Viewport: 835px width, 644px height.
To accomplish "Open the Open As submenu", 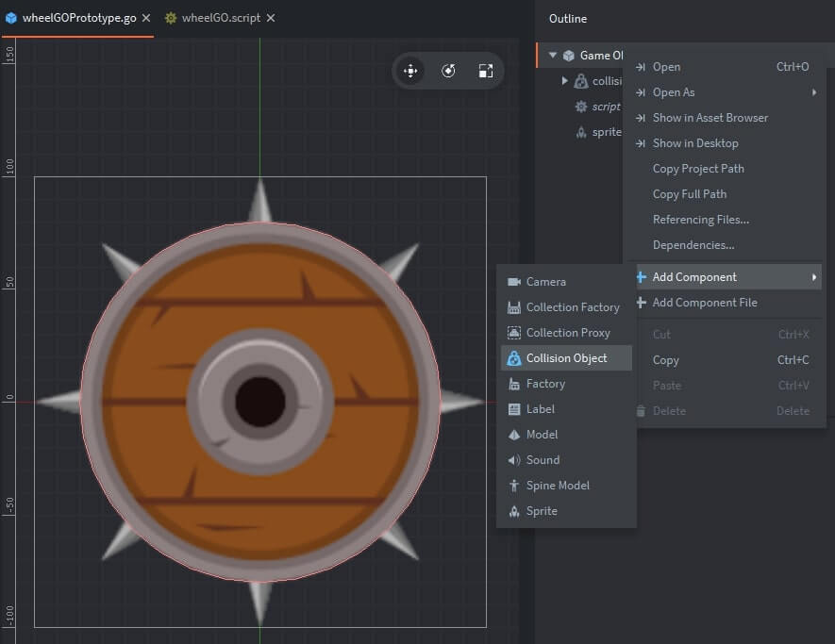I will coord(676,91).
